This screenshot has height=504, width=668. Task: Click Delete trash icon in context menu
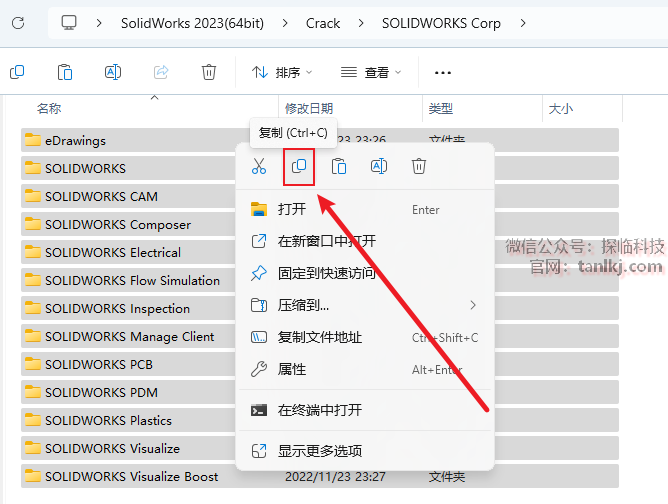click(419, 166)
